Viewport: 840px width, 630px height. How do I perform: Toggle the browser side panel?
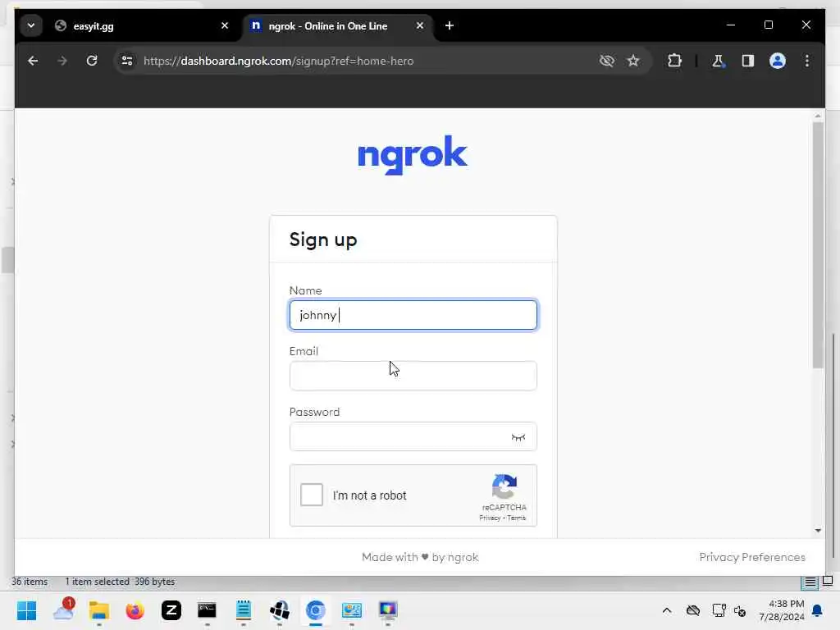click(x=748, y=61)
